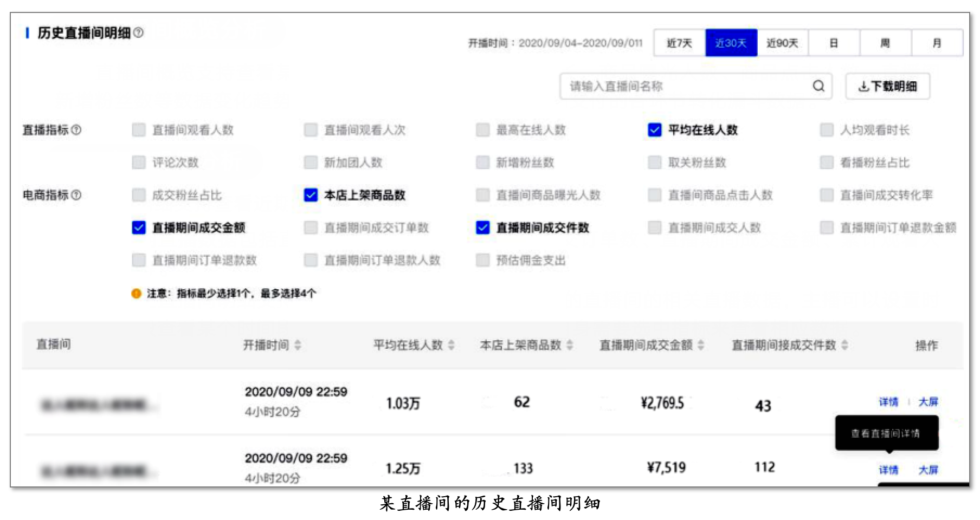Check the 看播粉丝占比 checkbox
980x520 pixels.
click(x=827, y=162)
